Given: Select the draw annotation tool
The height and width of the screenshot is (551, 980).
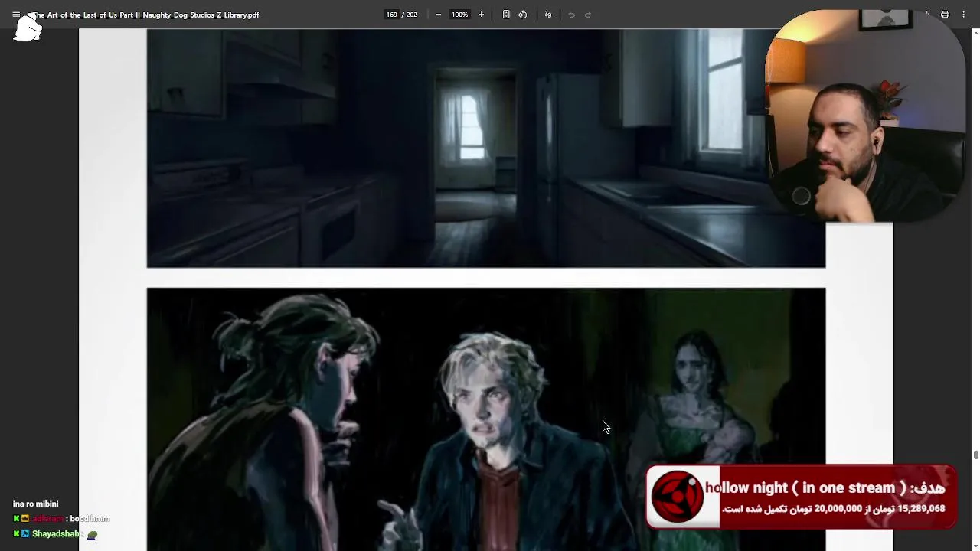Looking at the screenshot, I should [x=548, y=15].
